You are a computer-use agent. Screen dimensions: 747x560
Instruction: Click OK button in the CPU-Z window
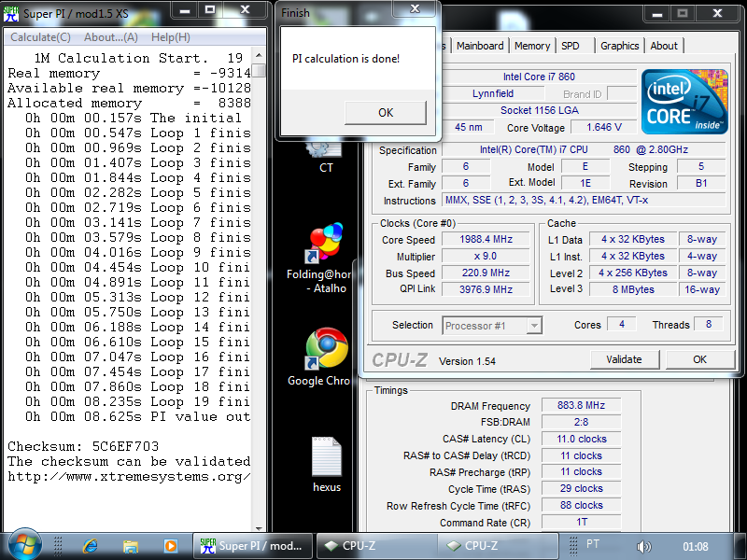point(699,359)
